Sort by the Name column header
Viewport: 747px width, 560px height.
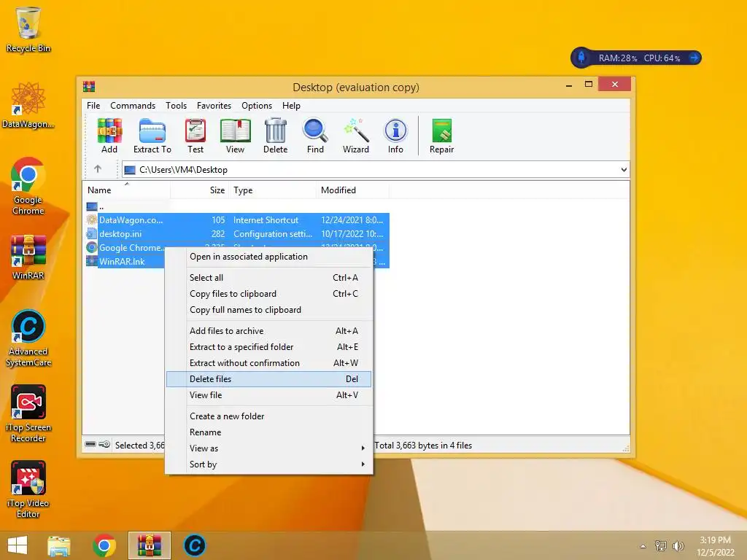(127, 190)
